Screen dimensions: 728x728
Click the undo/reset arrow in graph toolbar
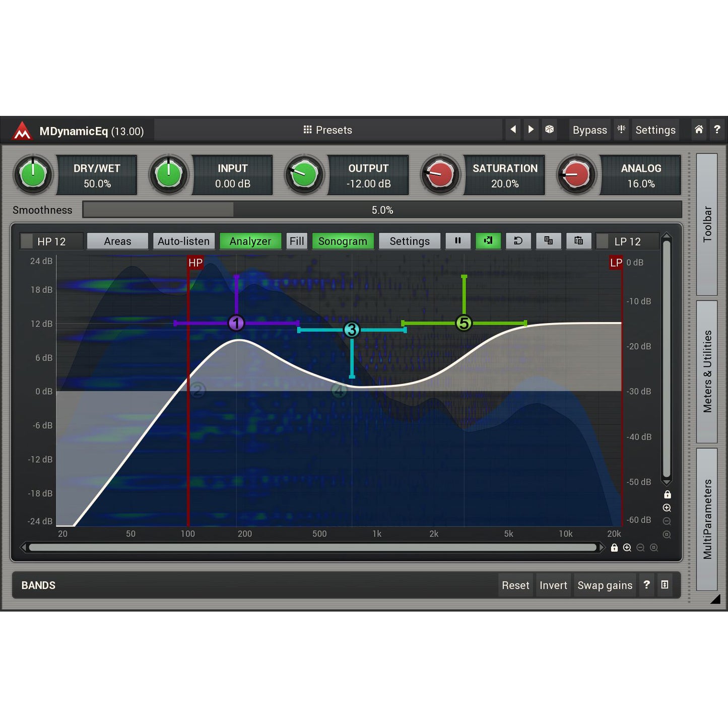coord(518,241)
